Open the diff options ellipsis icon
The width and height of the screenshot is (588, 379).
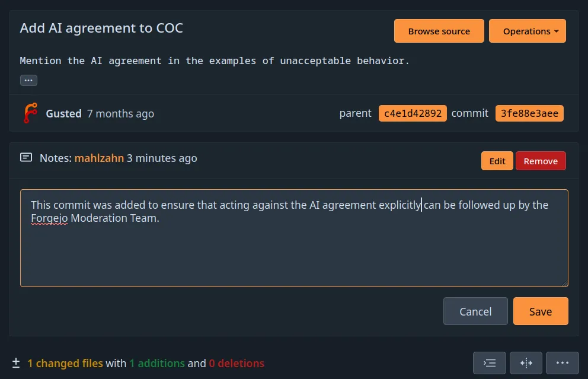(x=562, y=362)
